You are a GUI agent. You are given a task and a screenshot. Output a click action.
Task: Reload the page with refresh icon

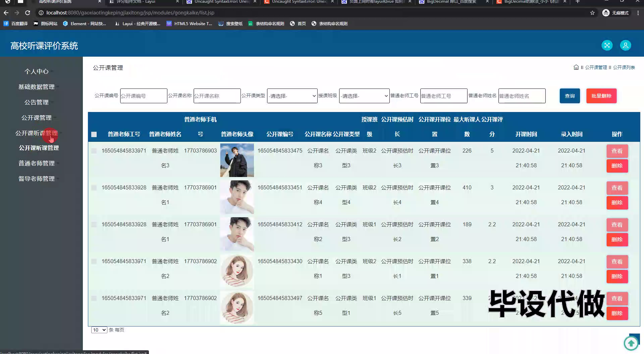click(28, 13)
